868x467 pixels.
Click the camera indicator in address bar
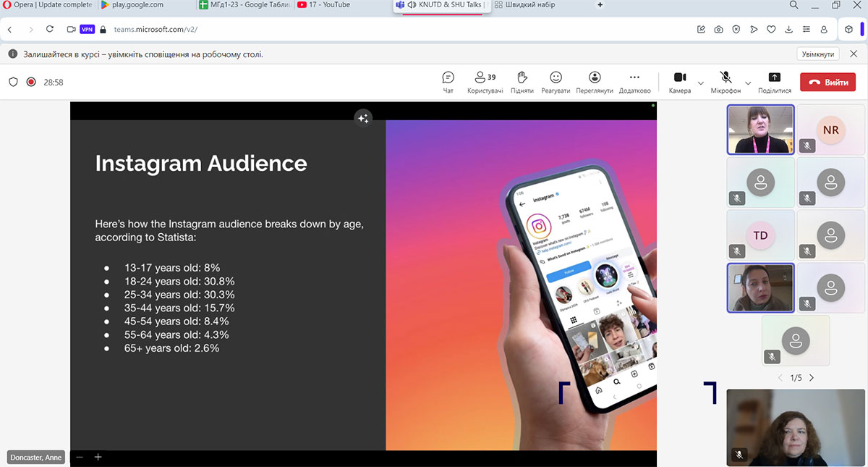71,30
